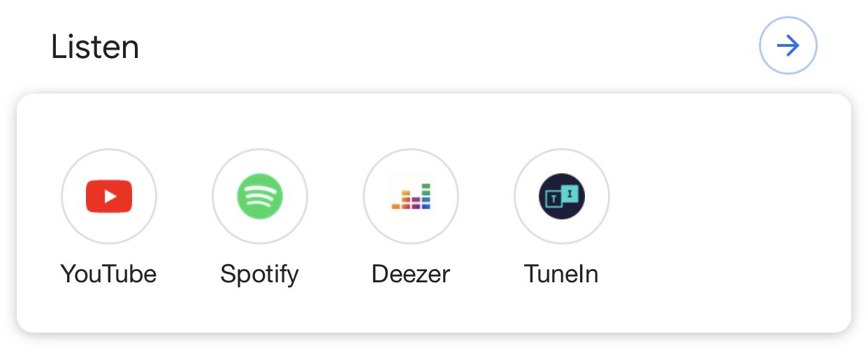Choose the Deezer text label

pos(411,273)
